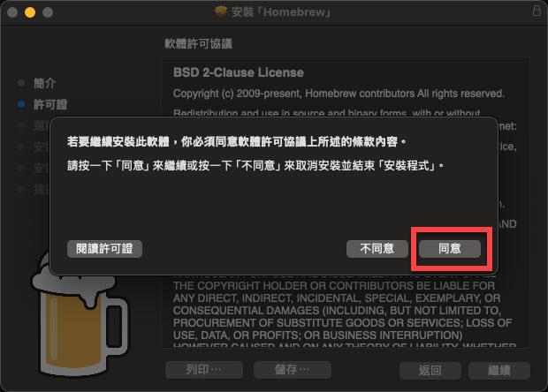Click the 軟體許可協議 section title
548x392 pixels.
198,43
